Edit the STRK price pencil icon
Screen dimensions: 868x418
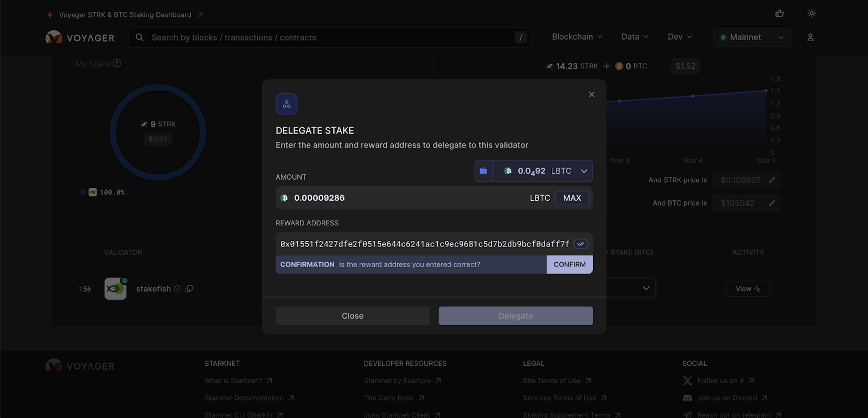772,180
